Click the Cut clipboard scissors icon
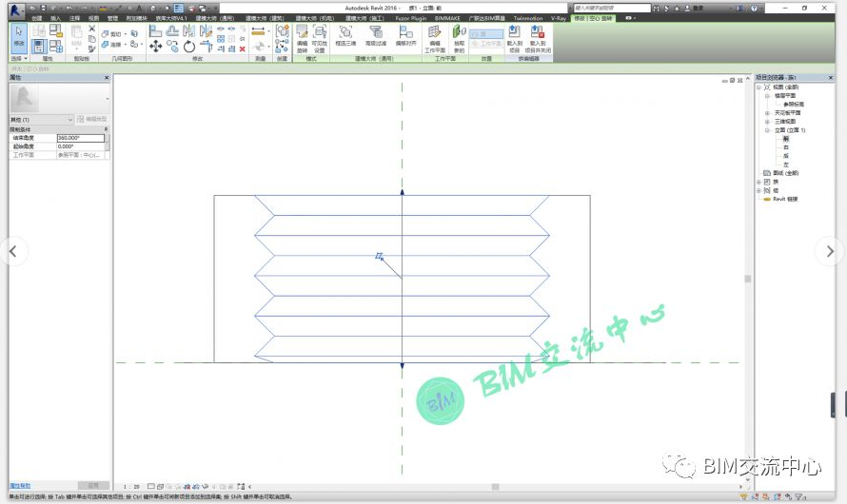 tap(91, 29)
